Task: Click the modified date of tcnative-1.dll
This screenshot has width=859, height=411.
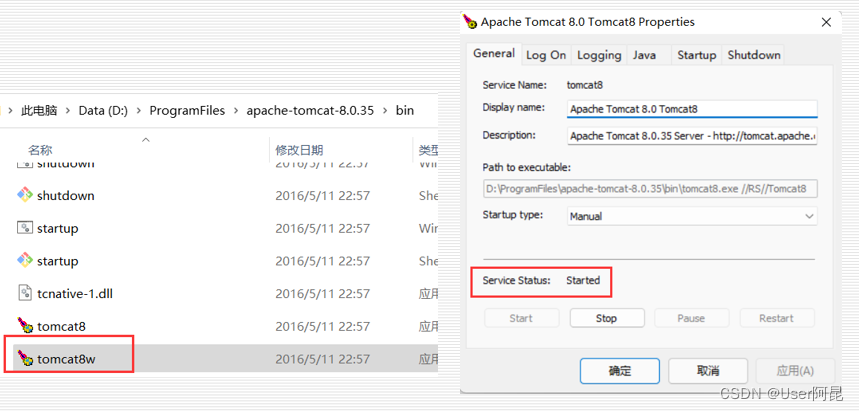Action: point(323,294)
